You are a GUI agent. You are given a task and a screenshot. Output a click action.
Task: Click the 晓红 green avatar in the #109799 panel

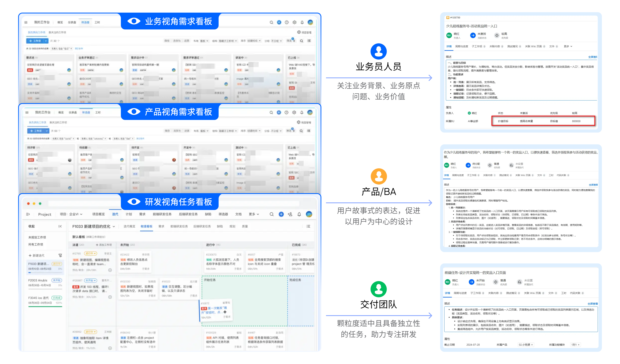(x=449, y=35)
